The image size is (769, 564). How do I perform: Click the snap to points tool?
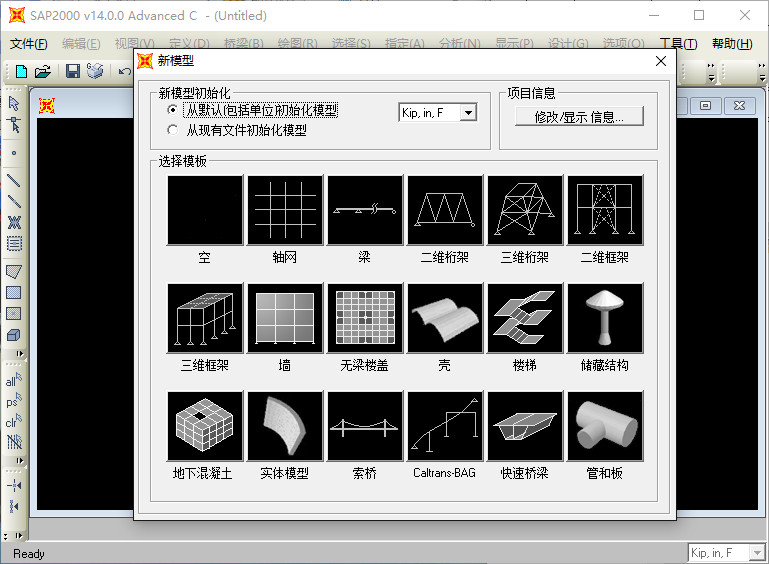pos(14,486)
